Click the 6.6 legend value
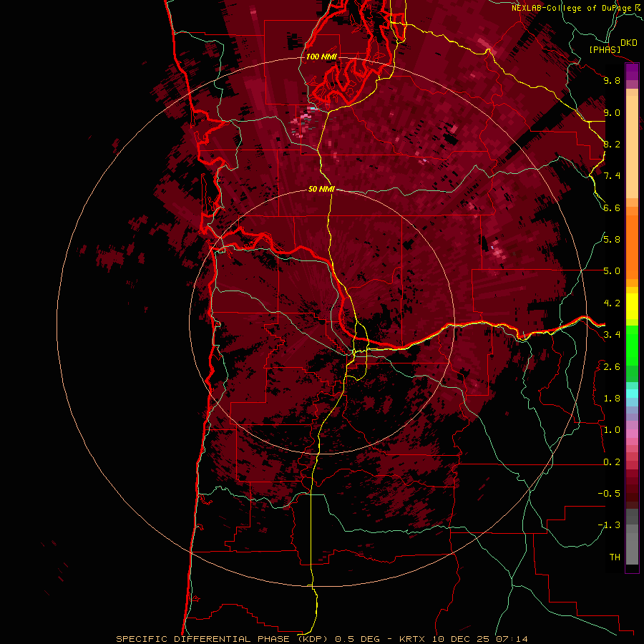Image resolution: width=644 pixels, height=644 pixels. (x=612, y=208)
